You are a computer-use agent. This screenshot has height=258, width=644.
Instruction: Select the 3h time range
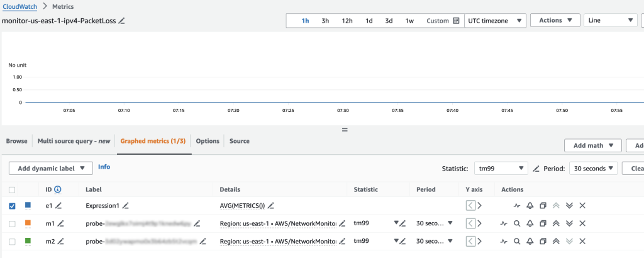[x=325, y=21]
